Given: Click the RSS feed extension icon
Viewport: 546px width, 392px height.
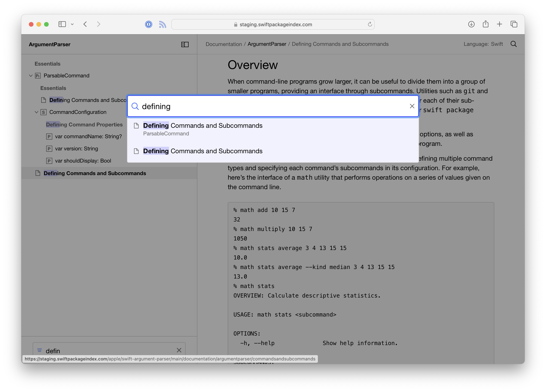Looking at the screenshot, I should (163, 24).
